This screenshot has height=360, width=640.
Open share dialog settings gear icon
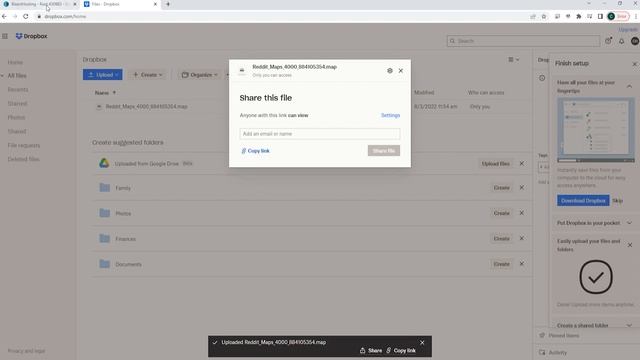pos(390,71)
